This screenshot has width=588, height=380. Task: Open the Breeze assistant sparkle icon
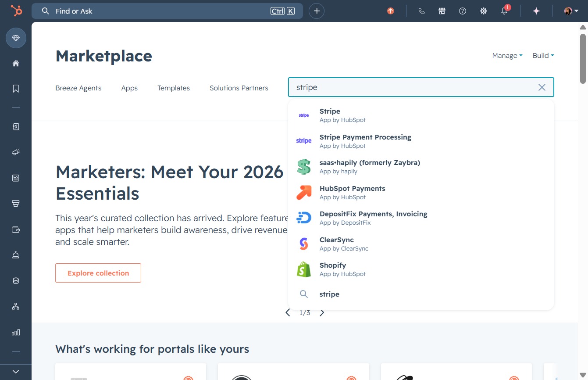pos(536,11)
